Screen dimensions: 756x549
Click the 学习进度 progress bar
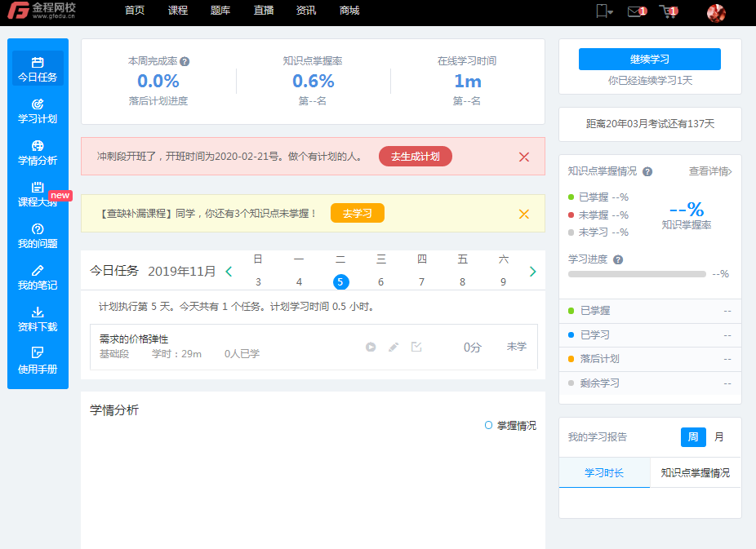[x=637, y=274]
